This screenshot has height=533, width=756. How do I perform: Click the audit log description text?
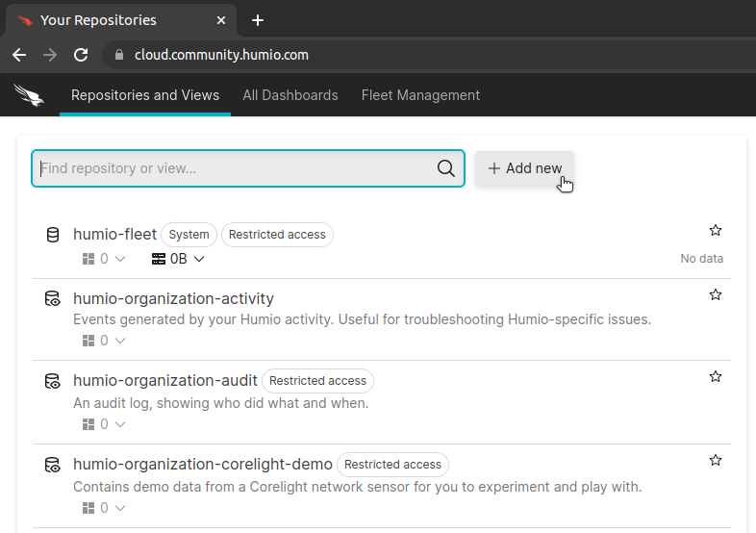click(x=221, y=403)
